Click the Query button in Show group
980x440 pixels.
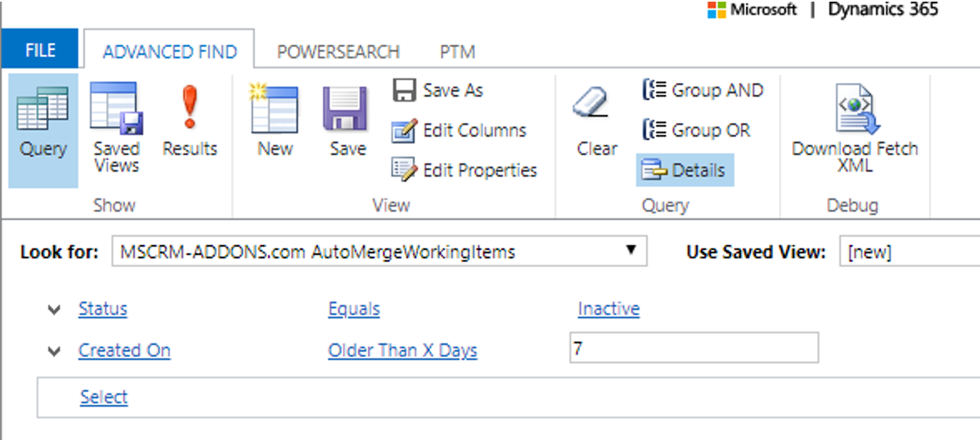[43, 130]
